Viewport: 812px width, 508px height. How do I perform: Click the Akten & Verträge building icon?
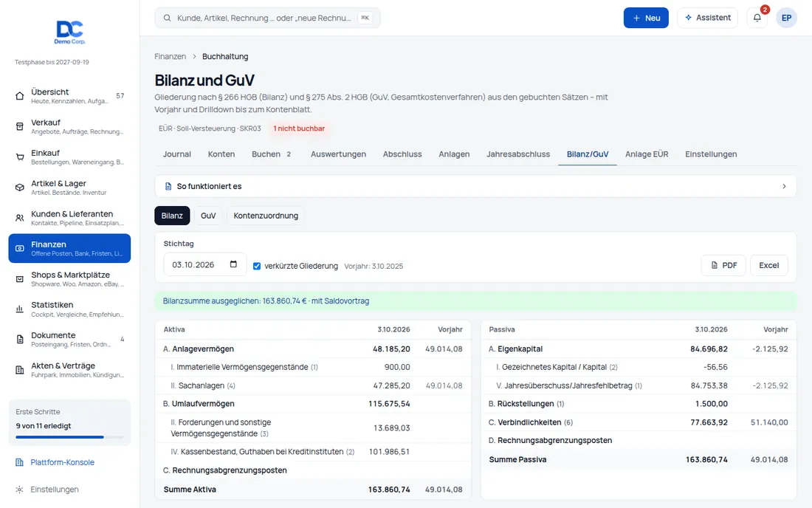pos(20,370)
